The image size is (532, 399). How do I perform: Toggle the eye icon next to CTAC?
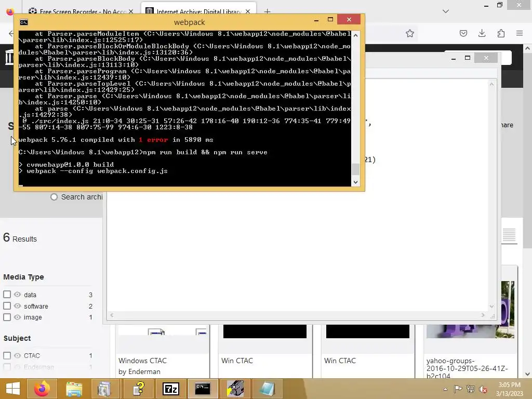(17, 355)
